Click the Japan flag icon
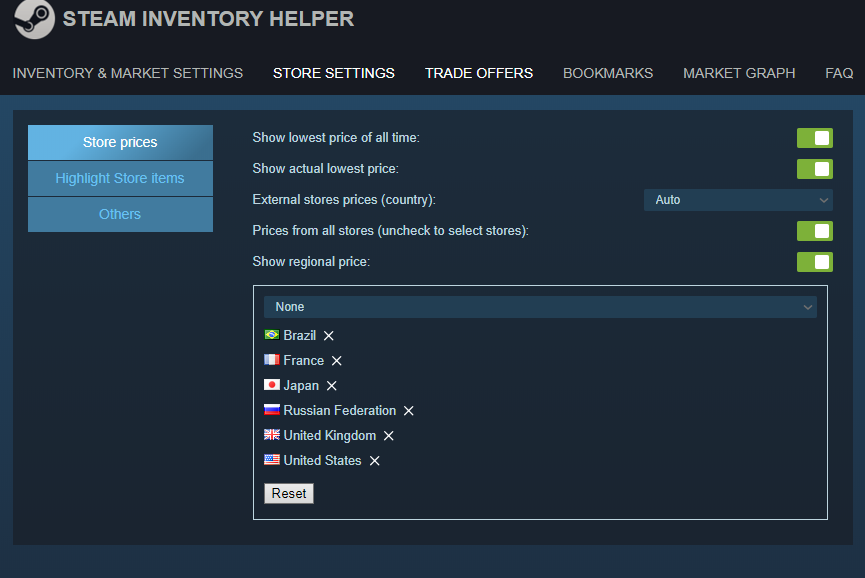This screenshot has width=865, height=578. point(272,384)
